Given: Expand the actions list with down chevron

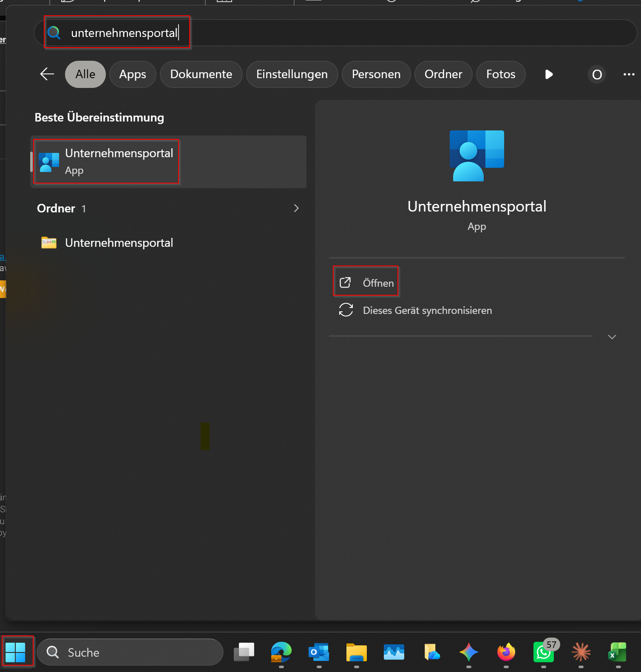Looking at the screenshot, I should 612,337.
